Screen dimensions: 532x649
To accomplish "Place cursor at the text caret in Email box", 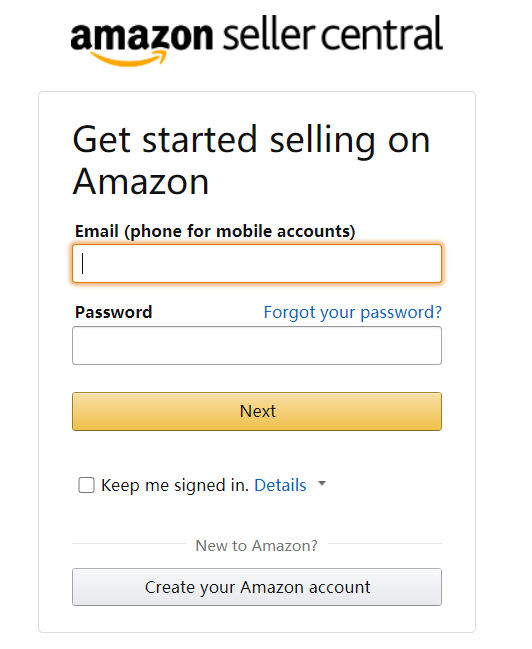I will tap(83, 264).
